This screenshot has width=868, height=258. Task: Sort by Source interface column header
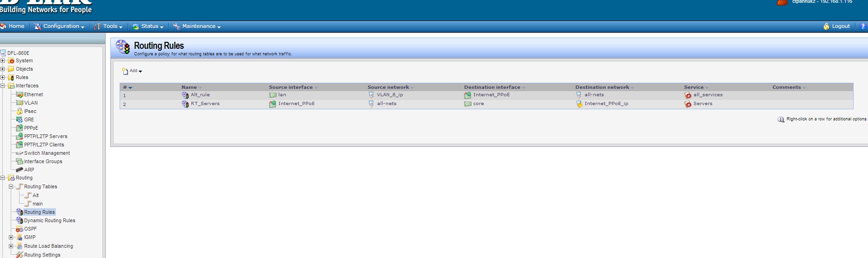pyautogui.click(x=293, y=87)
